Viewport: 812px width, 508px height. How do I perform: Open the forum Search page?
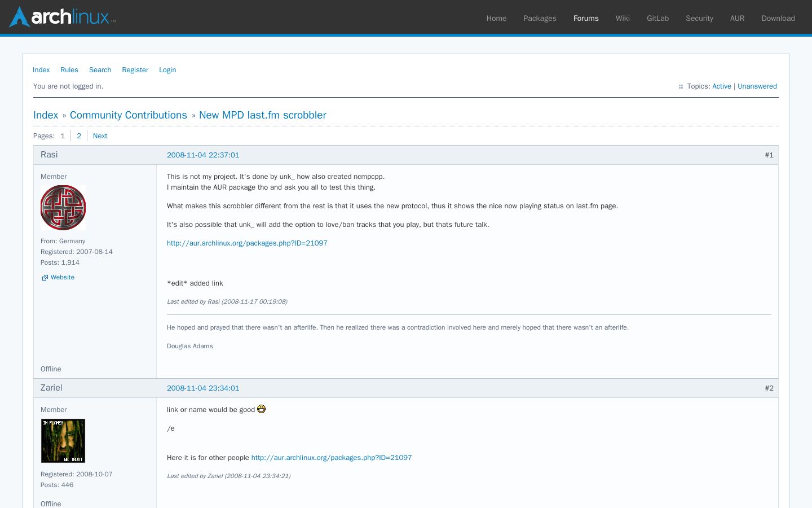[100, 70]
